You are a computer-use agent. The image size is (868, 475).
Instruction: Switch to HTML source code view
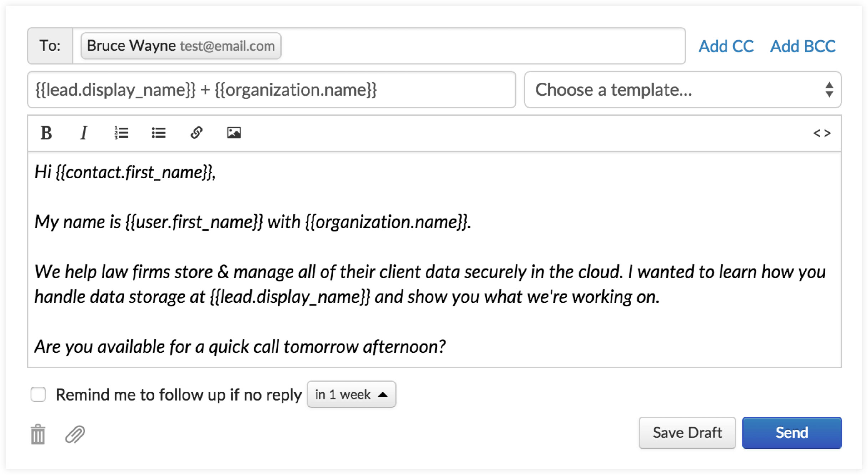coord(822,133)
